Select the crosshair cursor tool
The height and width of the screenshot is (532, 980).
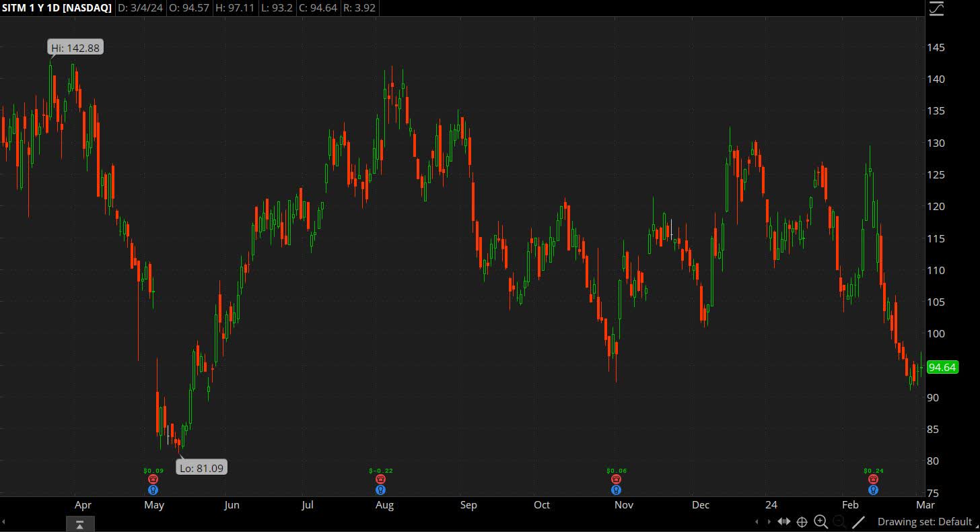802,522
